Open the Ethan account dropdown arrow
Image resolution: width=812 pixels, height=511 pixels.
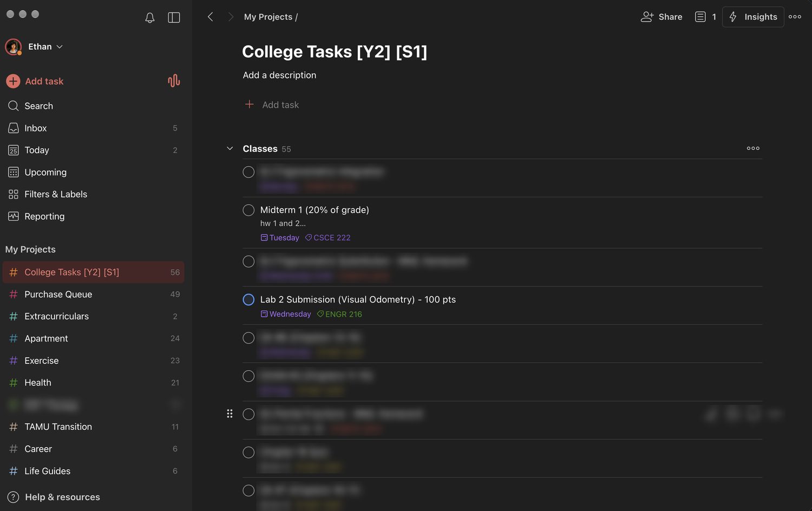tap(60, 47)
